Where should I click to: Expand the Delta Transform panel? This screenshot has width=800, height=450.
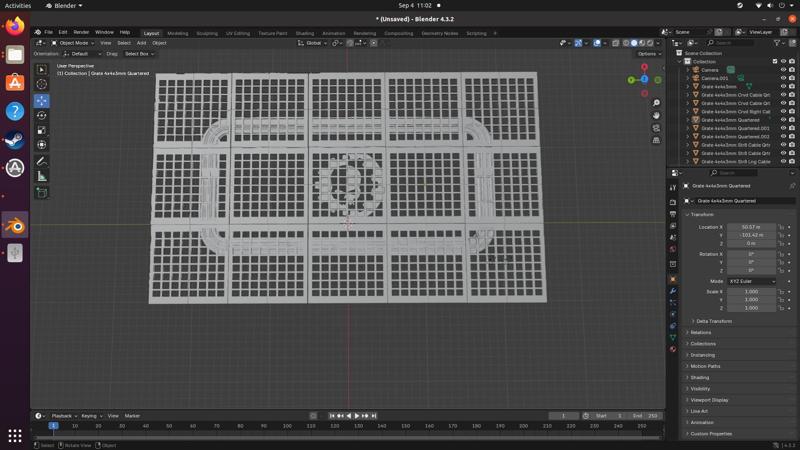point(714,321)
